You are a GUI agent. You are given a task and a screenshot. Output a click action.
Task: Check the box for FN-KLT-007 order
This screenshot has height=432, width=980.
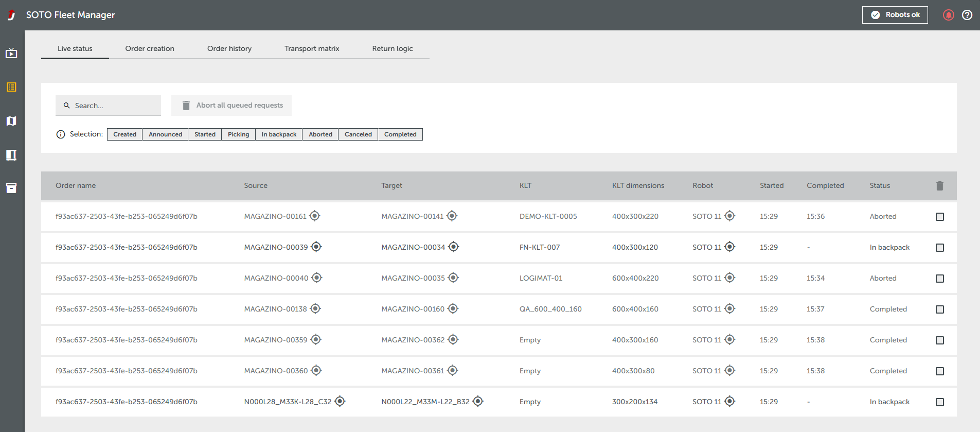[940, 248]
